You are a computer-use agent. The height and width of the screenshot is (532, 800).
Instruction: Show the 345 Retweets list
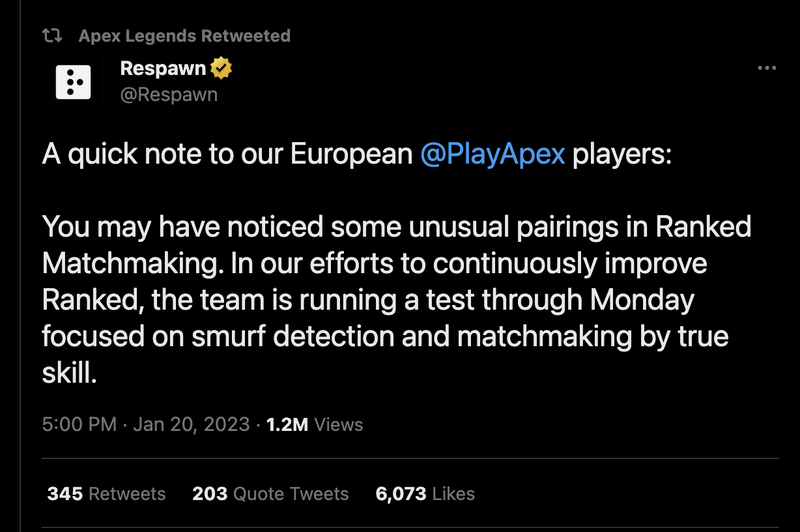click(106, 493)
